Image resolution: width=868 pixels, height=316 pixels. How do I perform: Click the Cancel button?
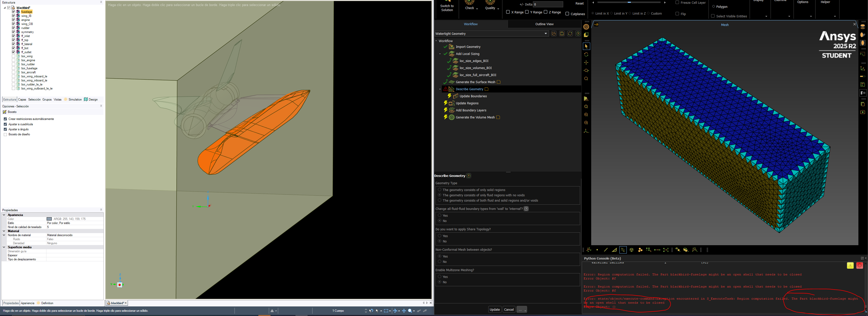tap(509, 310)
